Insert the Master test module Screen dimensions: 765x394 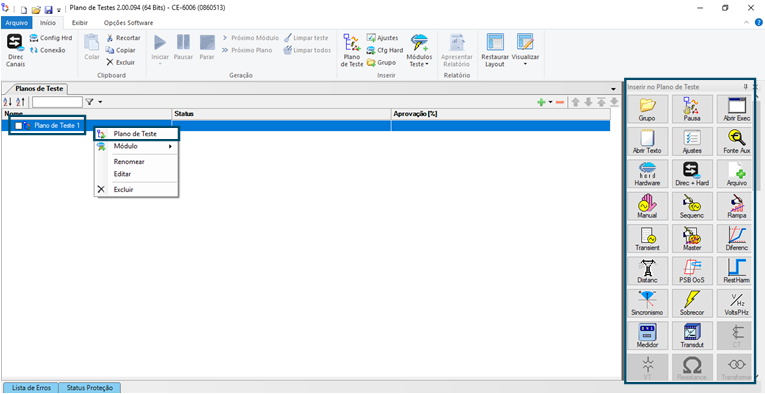tap(692, 238)
